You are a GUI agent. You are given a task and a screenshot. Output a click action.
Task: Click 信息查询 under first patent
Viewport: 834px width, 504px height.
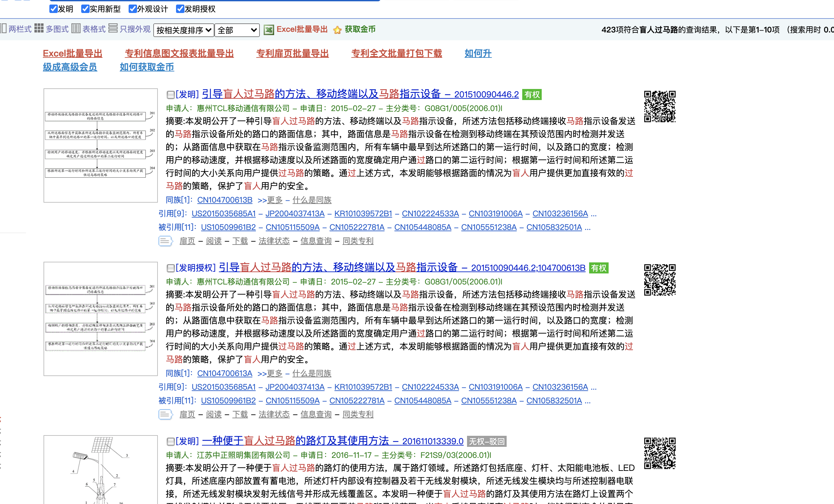pos(316,241)
